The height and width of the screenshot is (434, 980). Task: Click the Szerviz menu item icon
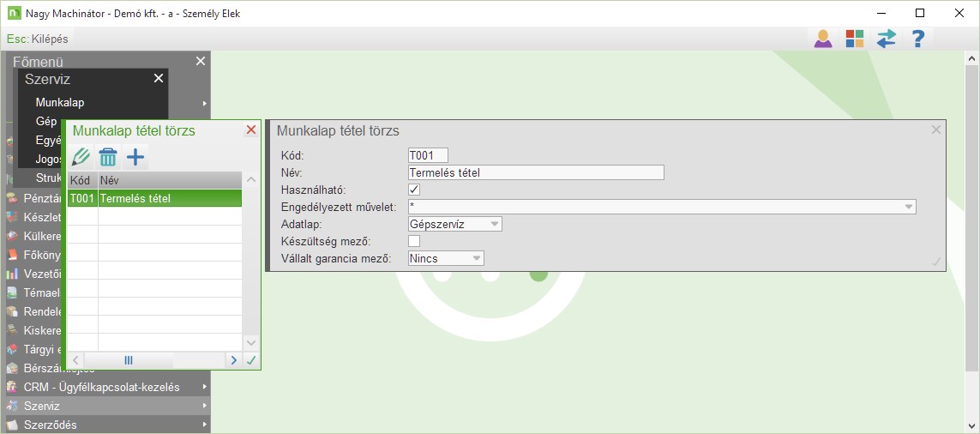click(x=12, y=406)
